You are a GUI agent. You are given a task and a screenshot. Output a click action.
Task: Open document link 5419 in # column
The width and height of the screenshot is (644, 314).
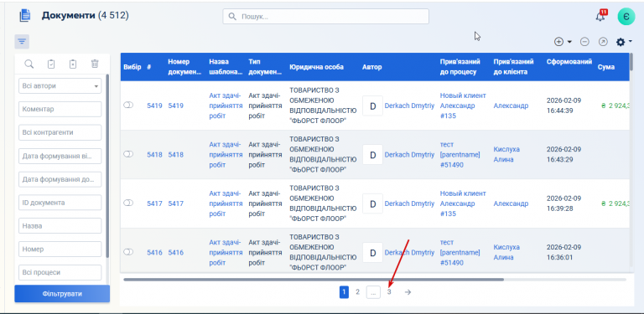(x=154, y=106)
